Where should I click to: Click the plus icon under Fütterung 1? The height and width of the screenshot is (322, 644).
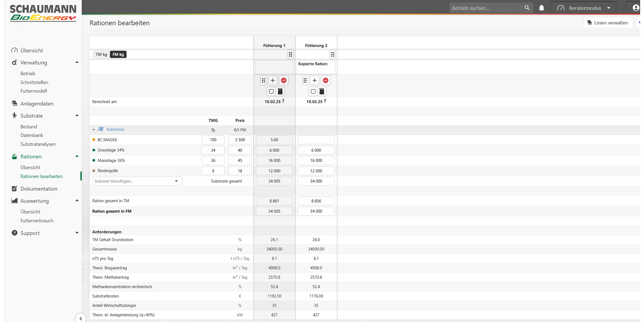tap(273, 80)
